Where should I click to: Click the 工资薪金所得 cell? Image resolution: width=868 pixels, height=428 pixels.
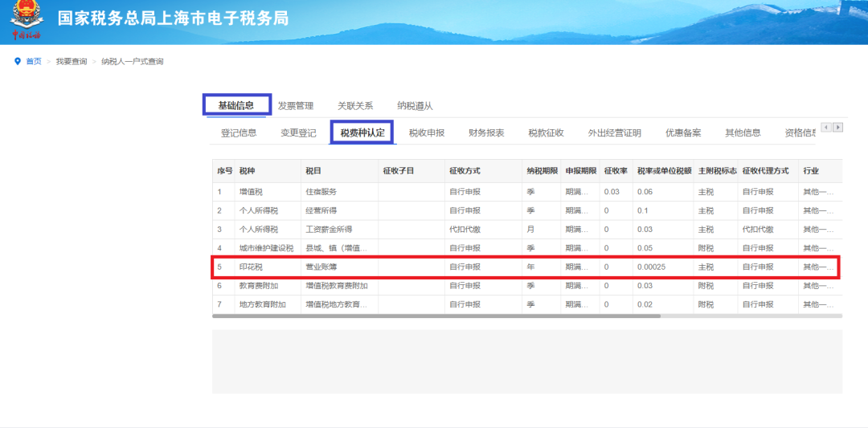click(x=329, y=230)
